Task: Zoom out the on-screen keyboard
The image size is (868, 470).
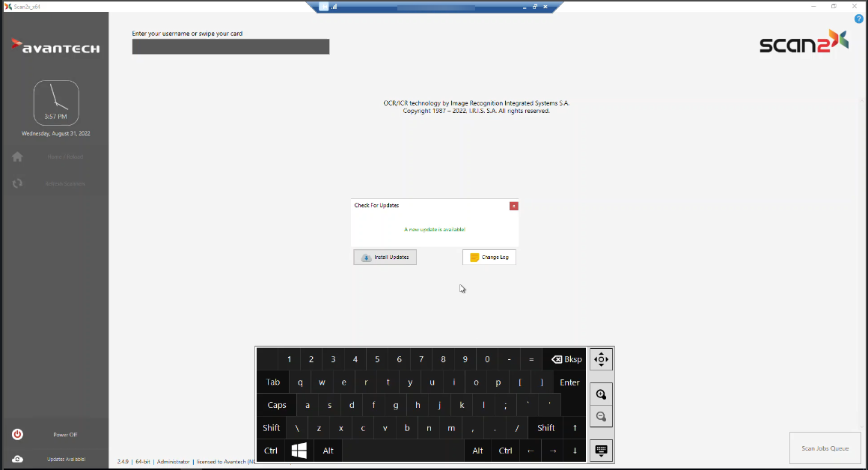Action: pyautogui.click(x=601, y=416)
